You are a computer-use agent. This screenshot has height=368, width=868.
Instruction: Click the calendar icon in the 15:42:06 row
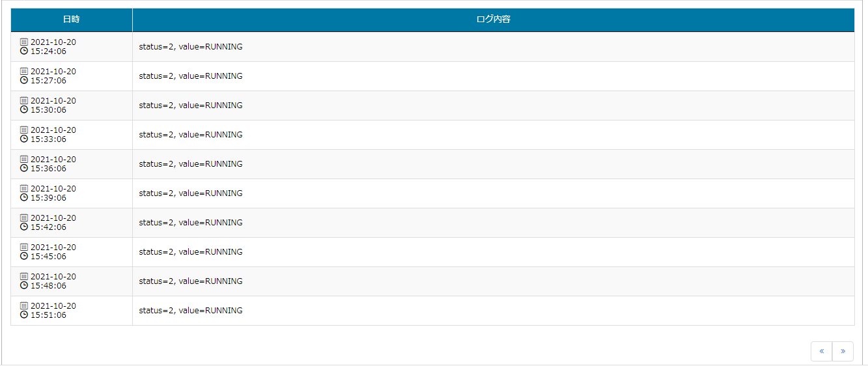24,218
